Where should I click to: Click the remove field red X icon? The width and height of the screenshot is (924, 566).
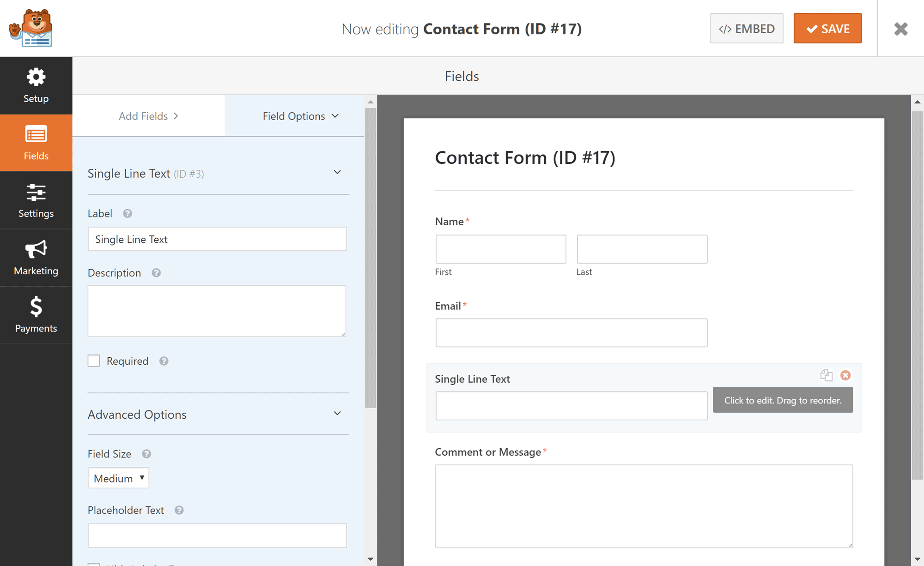coord(845,375)
